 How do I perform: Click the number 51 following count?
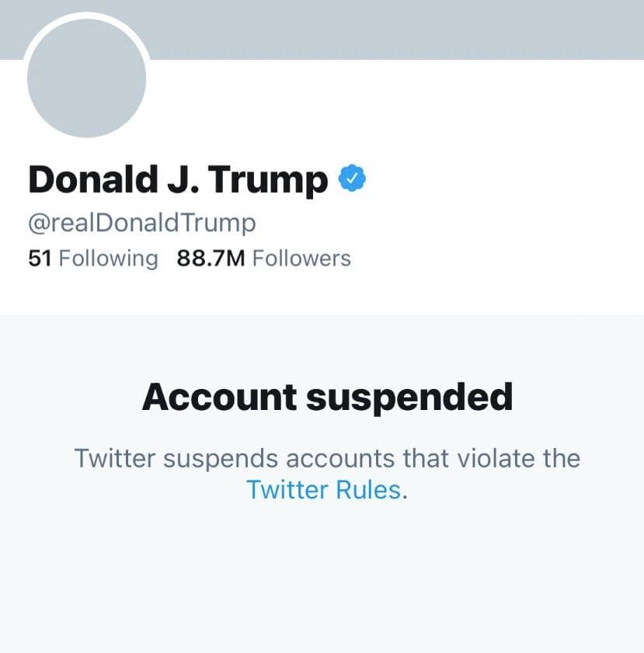[40, 258]
